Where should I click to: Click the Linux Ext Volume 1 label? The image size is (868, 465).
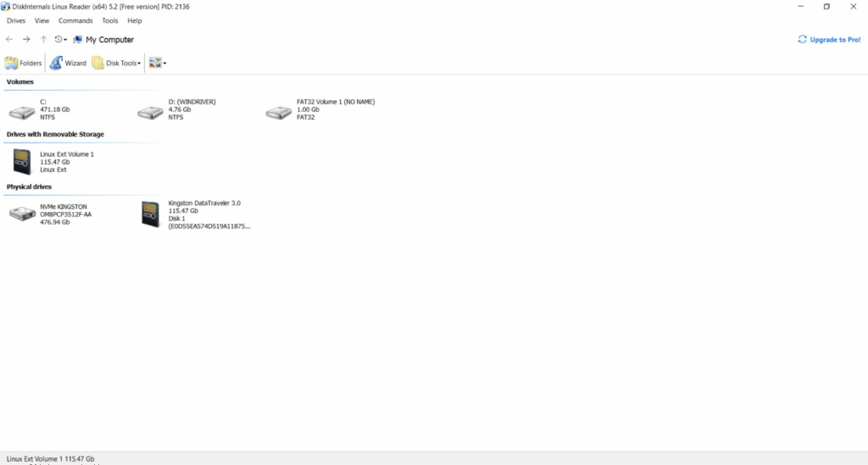pos(67,154)
